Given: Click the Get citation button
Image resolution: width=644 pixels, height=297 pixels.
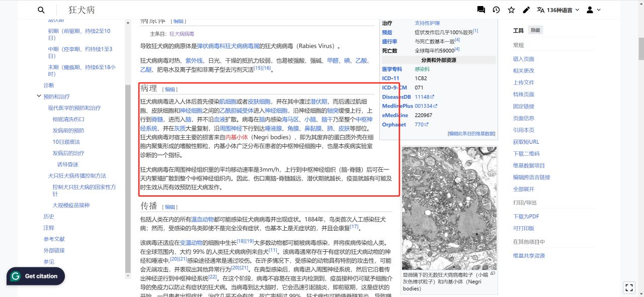Looking at the screenshot, I should [35, 276].
